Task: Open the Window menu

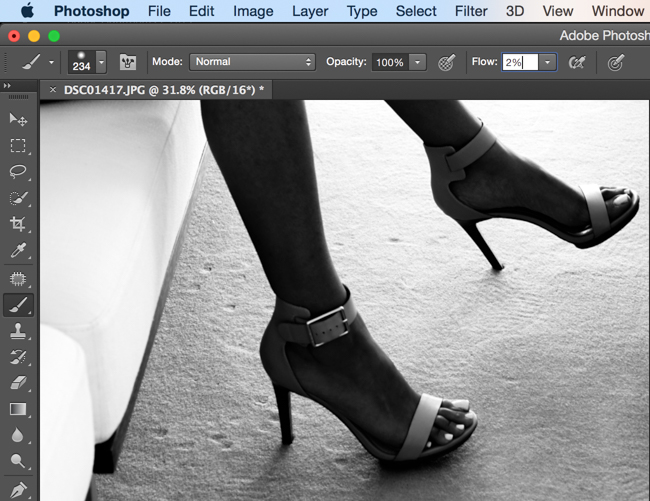Action: click(x=618, y=11)
